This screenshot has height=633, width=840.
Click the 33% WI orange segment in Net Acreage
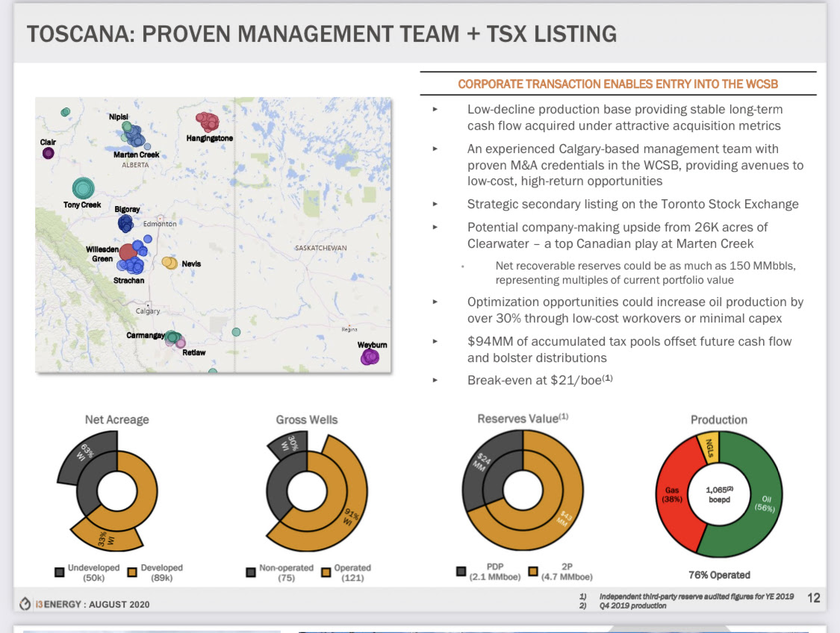point(107,537)
